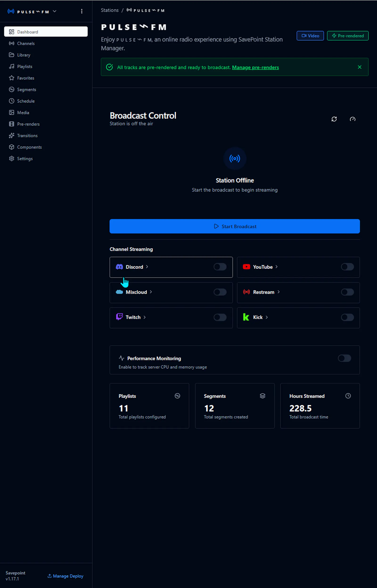Viewport: 377px width, 588px height.
Task: Click the Station Offline broadcast icon
Action: pos(234,158)
